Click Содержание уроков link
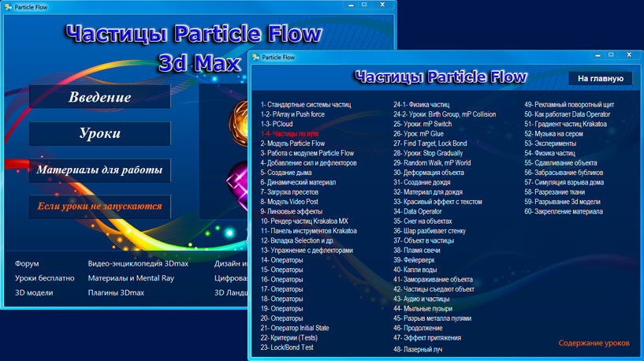 (x=594, y=343)
